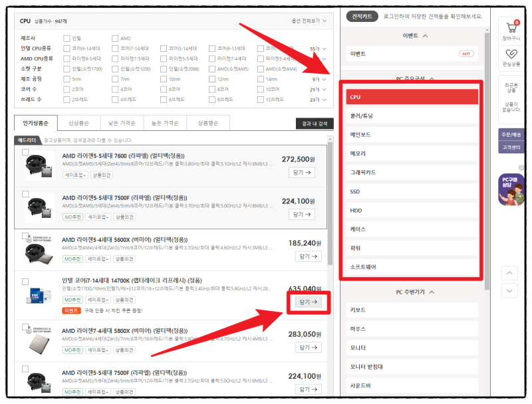The height and width of the screenshot is (404, 532).
Task: Click 담기 for the 라이젠5 5600X
Action: (308, 256)
